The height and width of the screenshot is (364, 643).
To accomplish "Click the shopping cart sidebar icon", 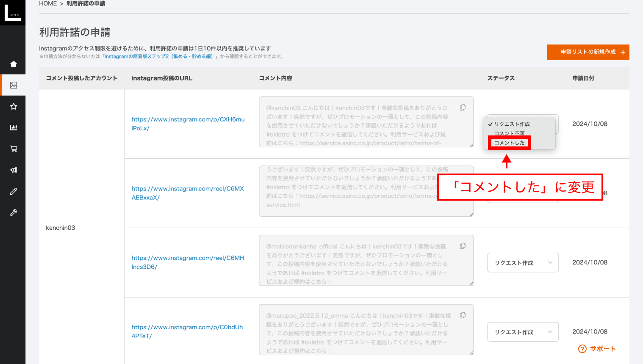I will click(x=14, y=149).
